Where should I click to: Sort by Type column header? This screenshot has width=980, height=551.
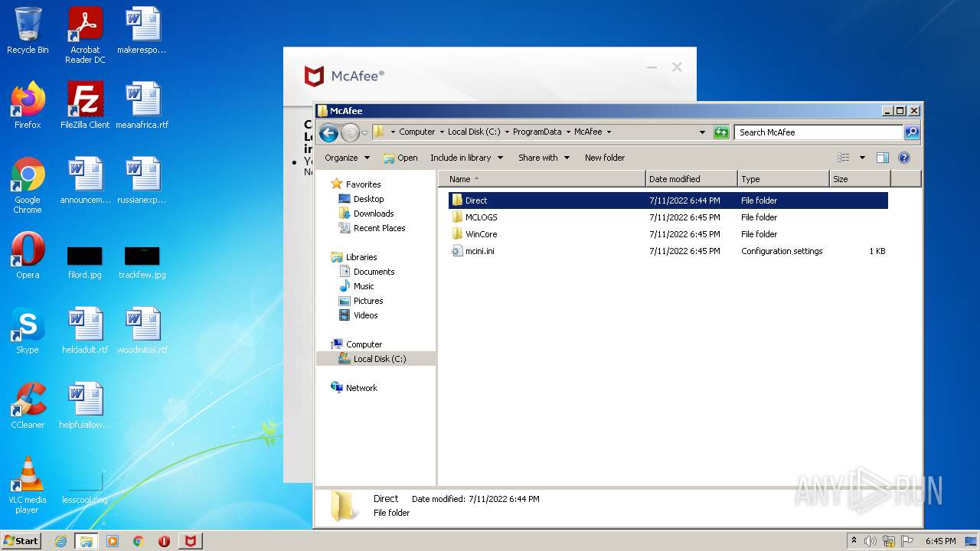(783, 179)
